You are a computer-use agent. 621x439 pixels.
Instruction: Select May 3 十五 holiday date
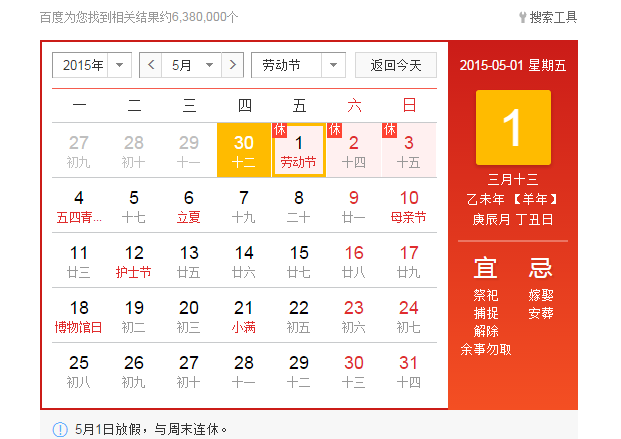click(409, 150)
